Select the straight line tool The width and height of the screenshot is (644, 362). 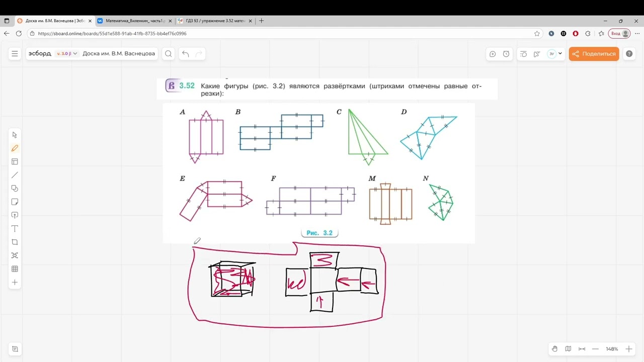15,175
